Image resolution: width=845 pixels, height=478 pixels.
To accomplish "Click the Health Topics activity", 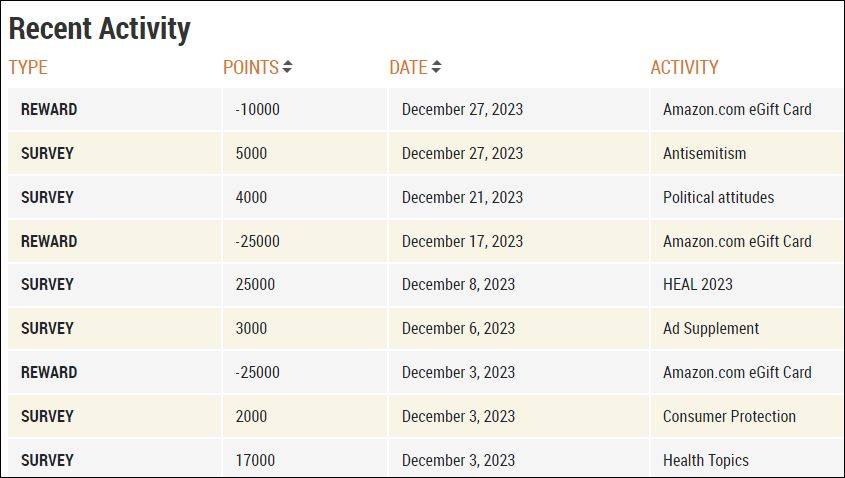I will (x=705, y=461).
